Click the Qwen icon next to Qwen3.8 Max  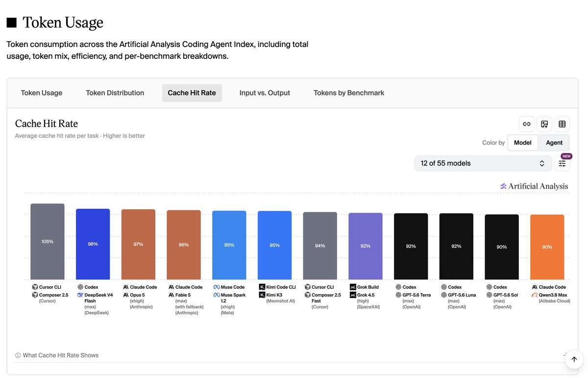pos(535,295)
